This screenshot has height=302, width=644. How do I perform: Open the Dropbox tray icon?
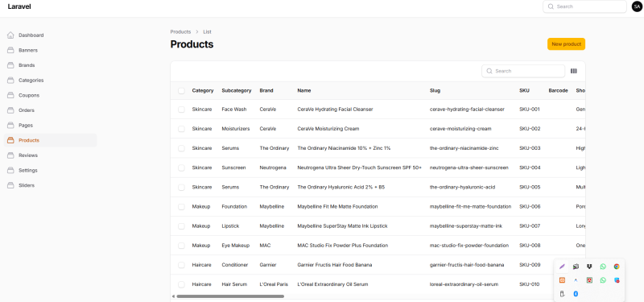coord(589,267)
